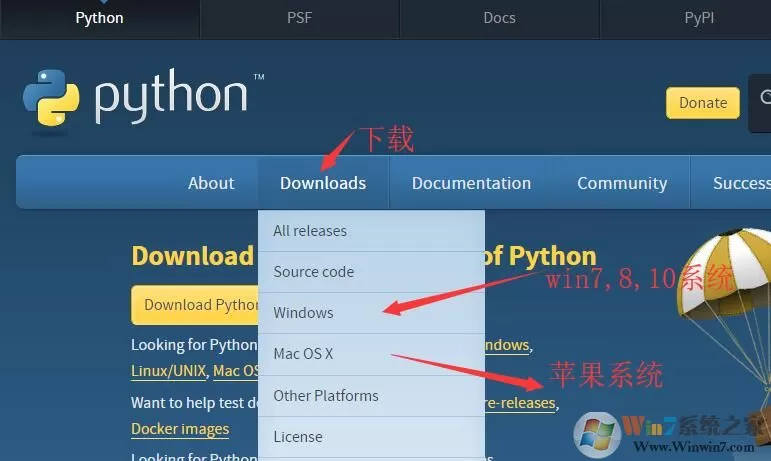Image resolution: width=771 pixels, height=461 pixels.
Task: Choose Windows in Downloads dropdown
Action: click(x=371, y=313)
